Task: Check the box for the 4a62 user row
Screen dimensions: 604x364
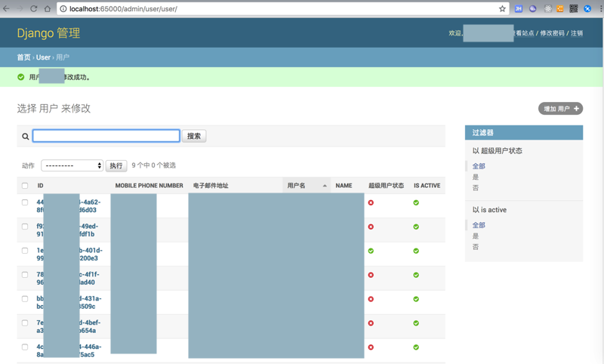Action: click(25, 202)
